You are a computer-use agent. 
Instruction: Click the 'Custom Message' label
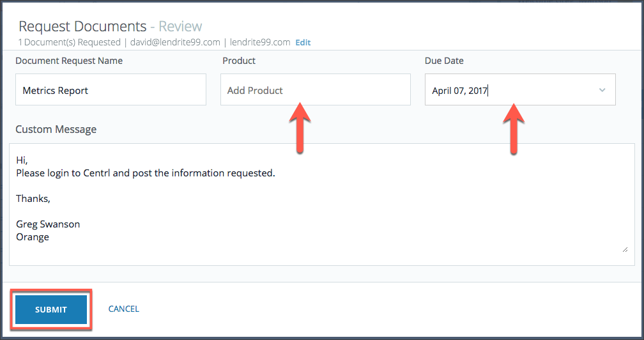(x=56, y=129)
